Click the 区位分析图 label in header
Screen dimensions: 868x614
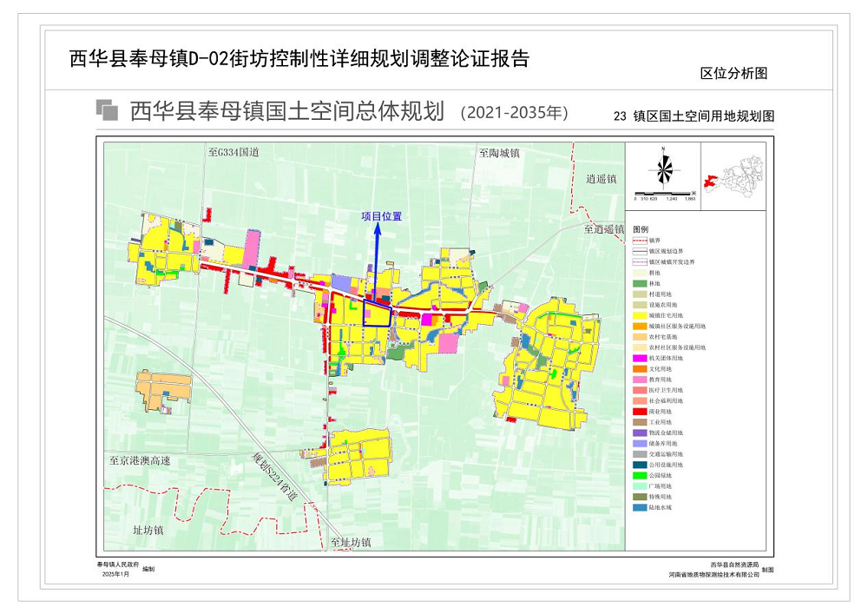[733, 74]
